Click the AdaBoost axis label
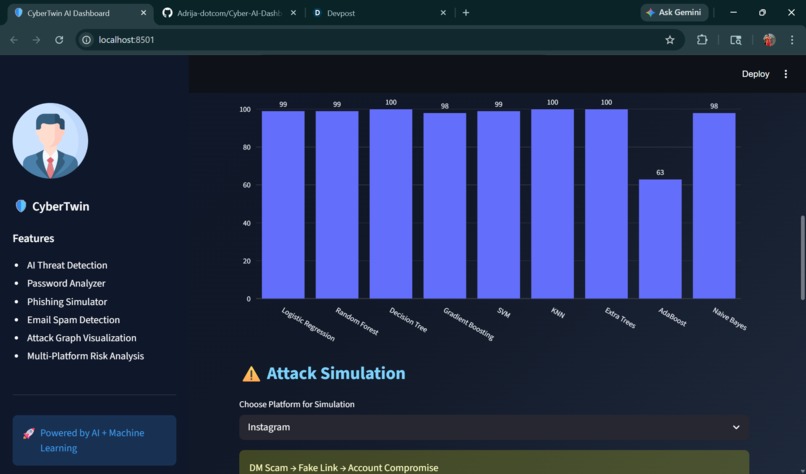 click(x=672, y=317)
